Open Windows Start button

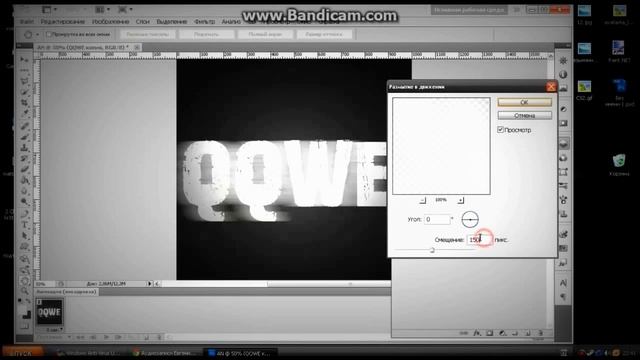[22, 352]
